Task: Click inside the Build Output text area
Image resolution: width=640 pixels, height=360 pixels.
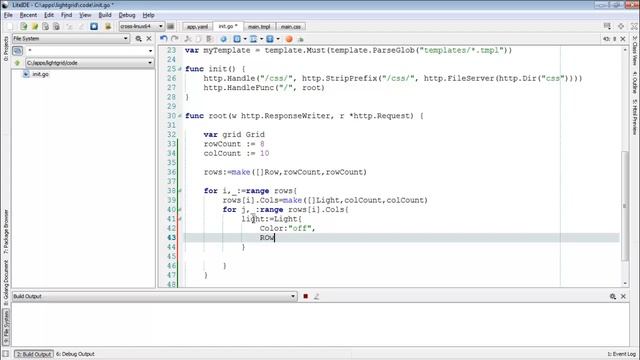Action: click(320, 324)
